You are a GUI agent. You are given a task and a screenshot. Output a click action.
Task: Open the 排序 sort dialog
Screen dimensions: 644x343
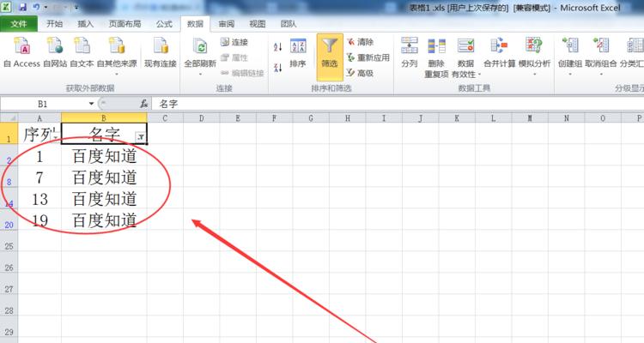coord(298,53)
